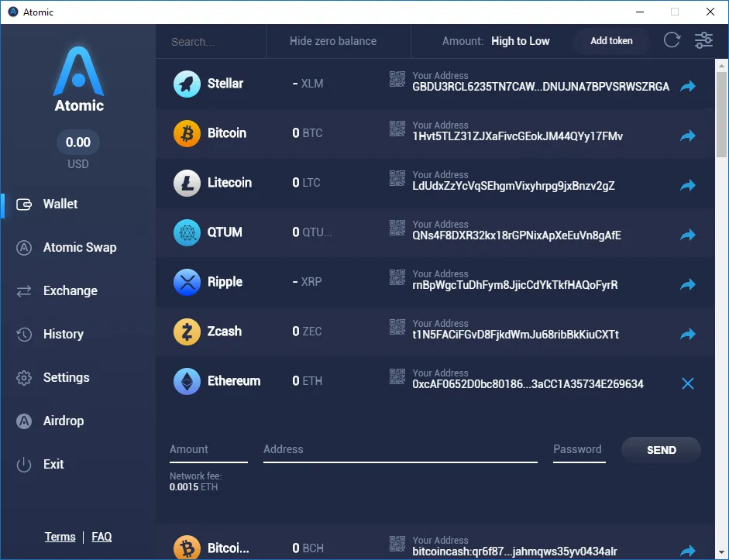Image resolution: width=729 pixels, height=560 pixels.
Task: Select Ripple address rnBpWgcTuDhFym8JjicCdYkTkfHAQoFyrR
Action: 515,285
